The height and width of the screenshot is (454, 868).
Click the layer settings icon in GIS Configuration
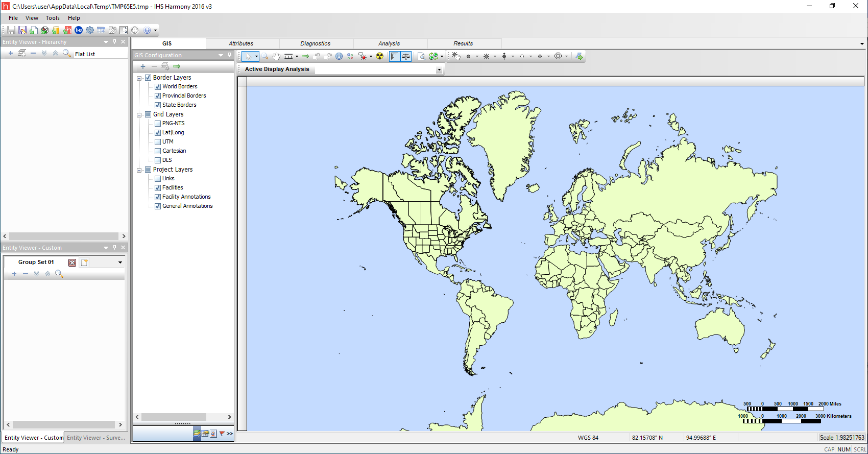(x=165, y=66)
